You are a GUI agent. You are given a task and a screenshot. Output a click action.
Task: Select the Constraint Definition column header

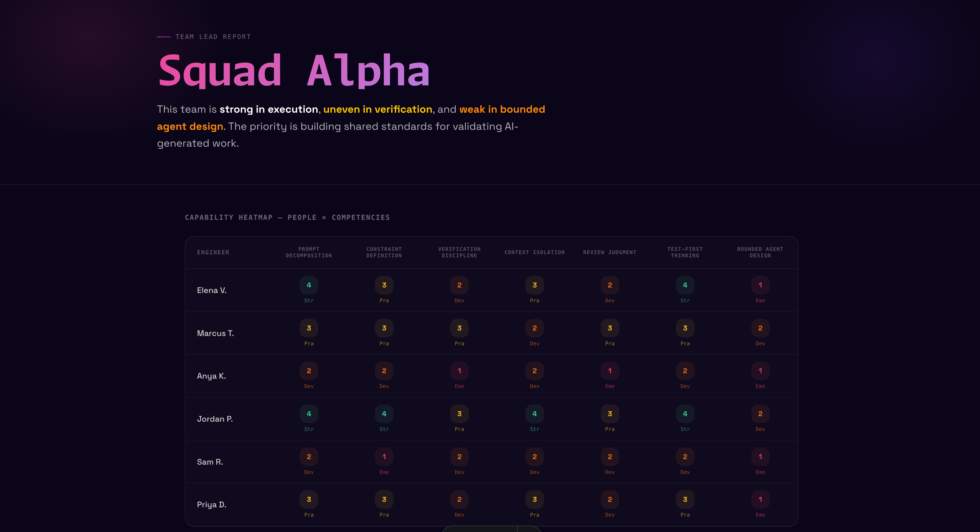click(384, 252)
